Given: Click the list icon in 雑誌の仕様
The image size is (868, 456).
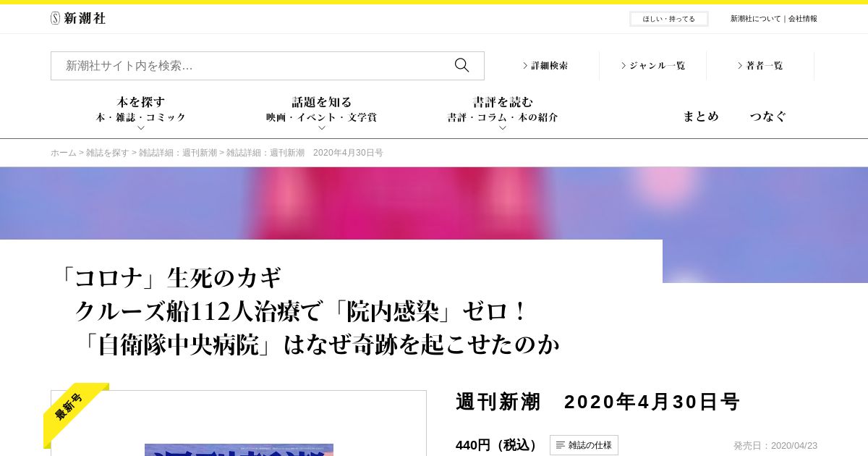Looking at the screenshot, I should pyautogui.click(x=561, y=445).
